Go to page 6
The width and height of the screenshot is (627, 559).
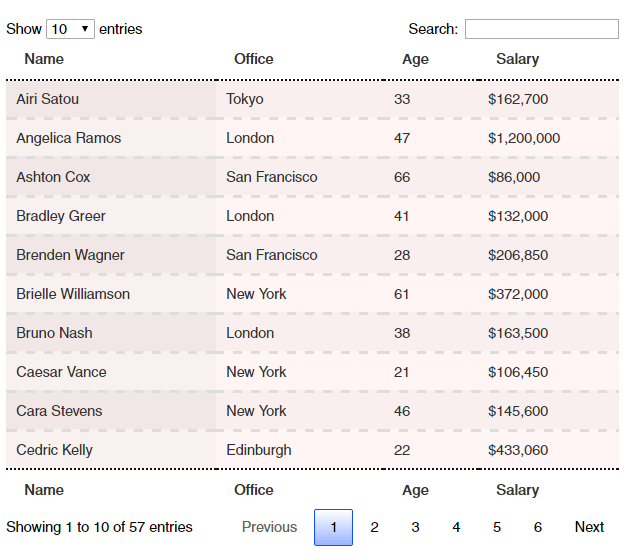pyautogui.click(x=538, y=527)
